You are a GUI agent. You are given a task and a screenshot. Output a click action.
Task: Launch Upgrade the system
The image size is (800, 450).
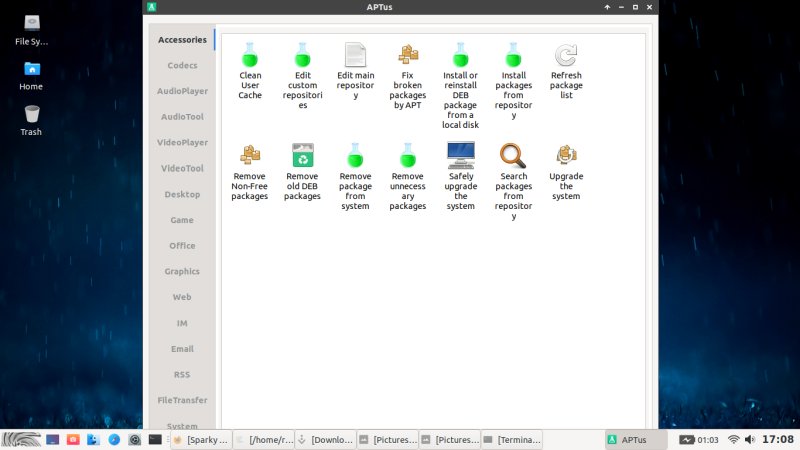[566, 172]
